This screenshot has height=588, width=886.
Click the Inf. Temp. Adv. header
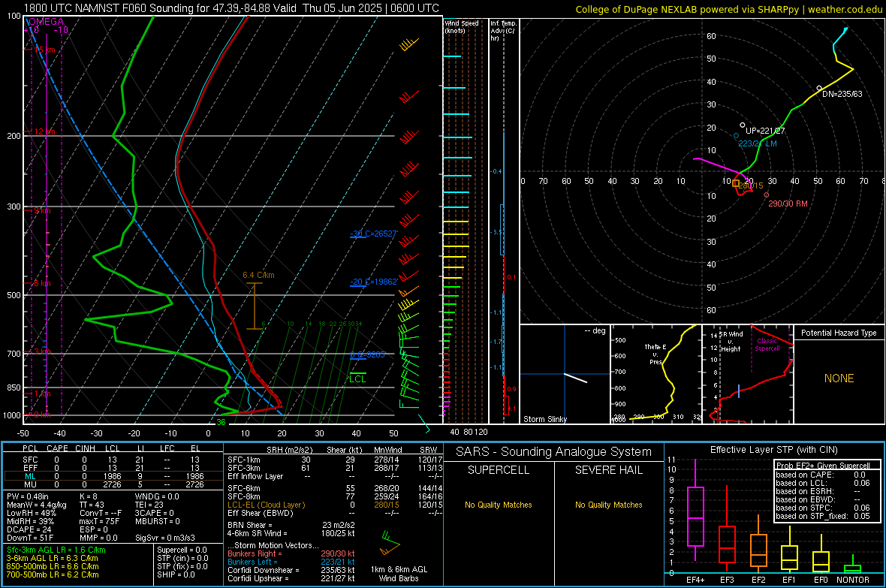[x=503, y=30]
